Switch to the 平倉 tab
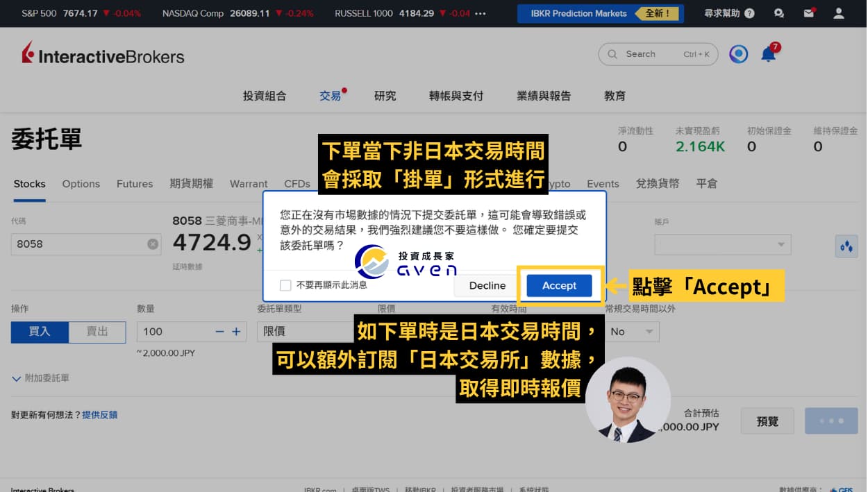This screenshot has height=492, width=868. pyautogui.click(x=707, y=184)
